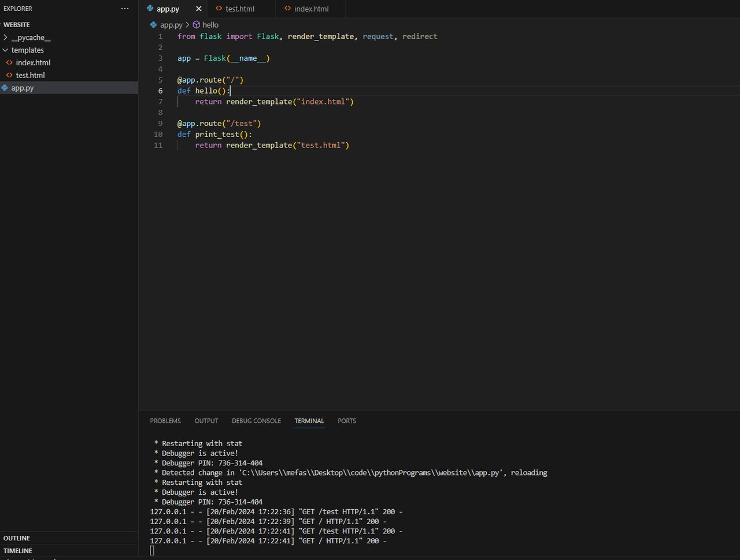Select app.py in the Explorer tree

point(23,88)
